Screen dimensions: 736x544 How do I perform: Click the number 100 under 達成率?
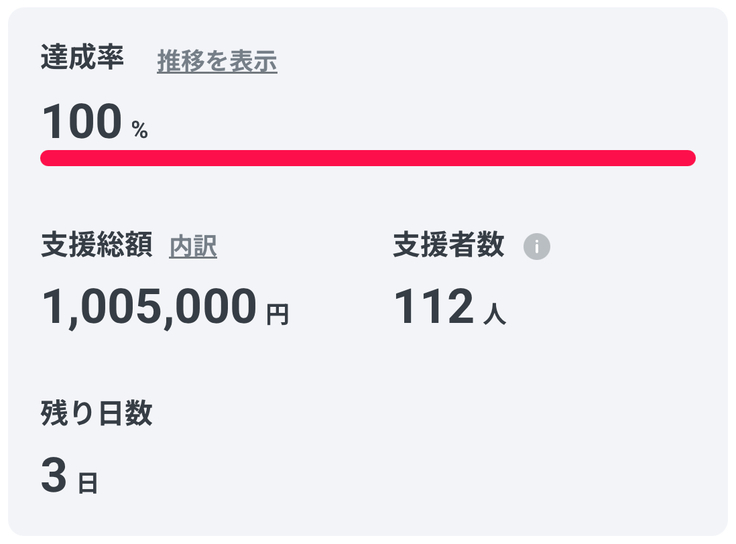click(x=82, y=123)
